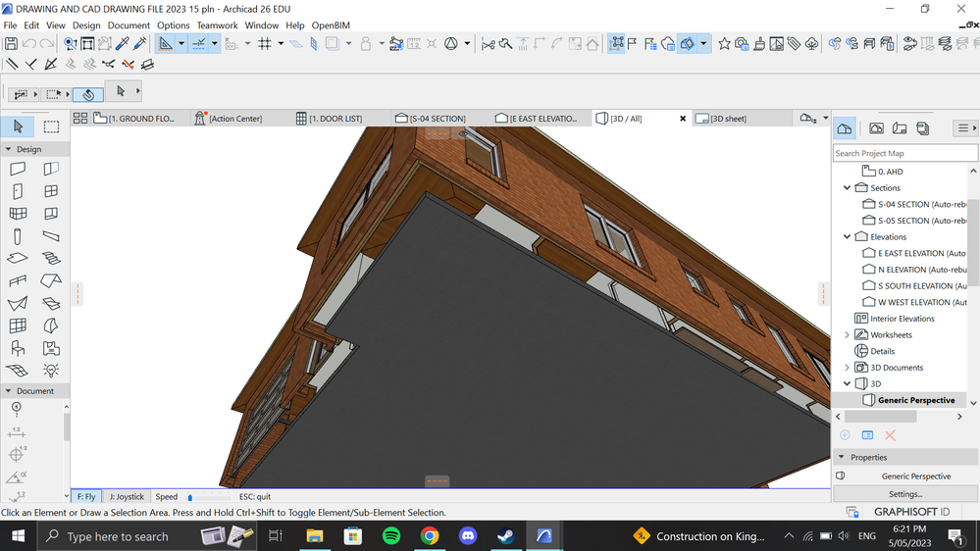This screenshot has height=551, width=980.
Task: Open Favorites star icon in toolbar
Action: [x=724, y=44]
